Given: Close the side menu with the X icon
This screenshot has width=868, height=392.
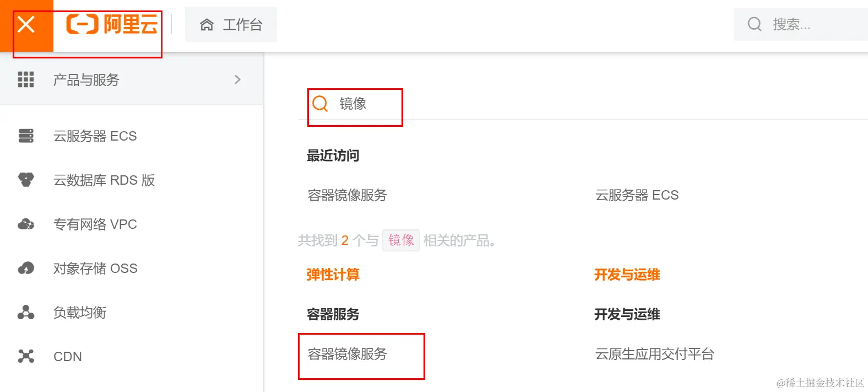Looking at the screenshot, I should click(26, 25).
